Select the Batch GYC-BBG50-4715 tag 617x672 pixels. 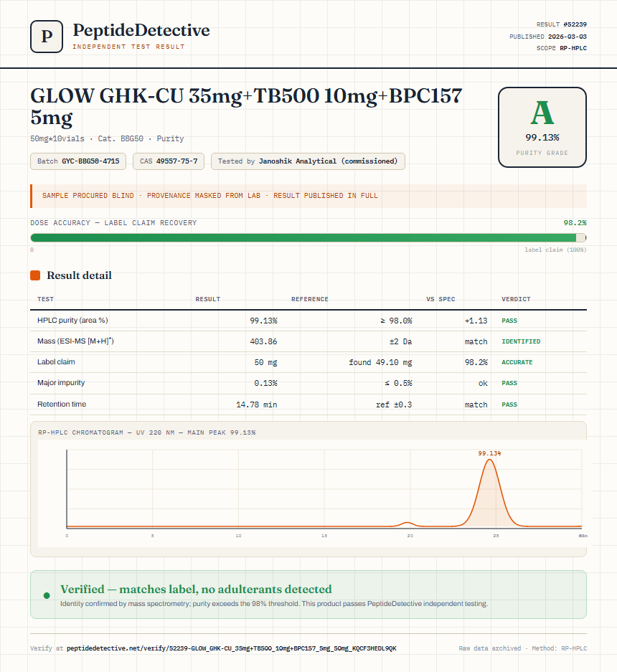78,161
